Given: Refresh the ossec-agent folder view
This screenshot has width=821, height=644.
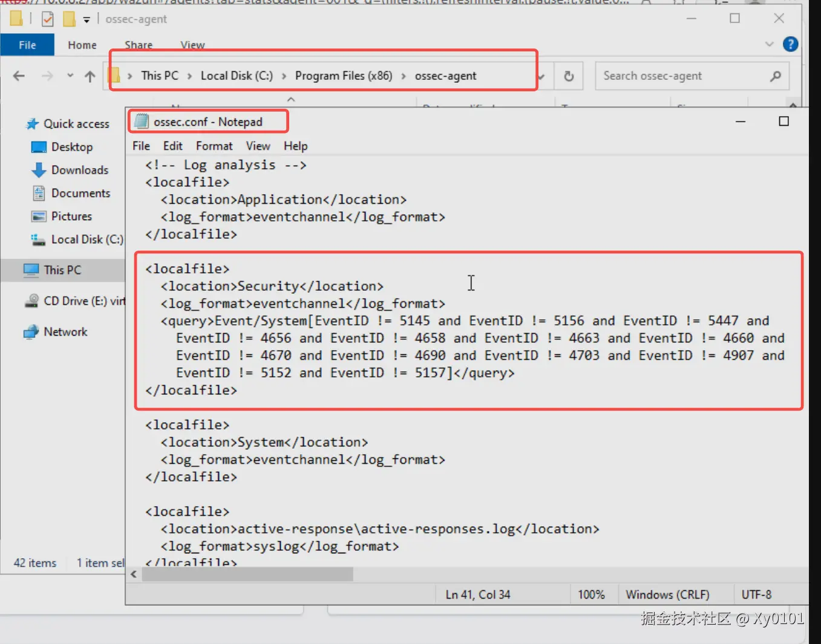Looking at the screenshot, I should click(x=569, y=76).
